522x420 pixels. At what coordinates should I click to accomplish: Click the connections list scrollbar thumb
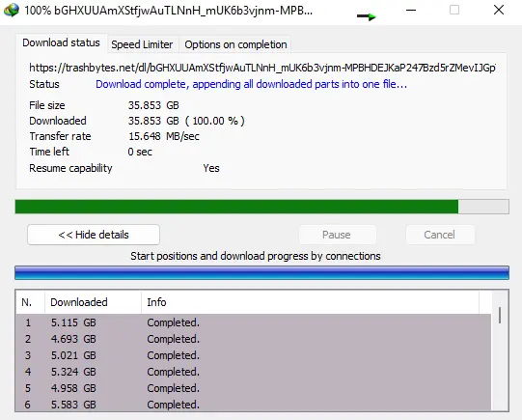(x=500, y=315)
